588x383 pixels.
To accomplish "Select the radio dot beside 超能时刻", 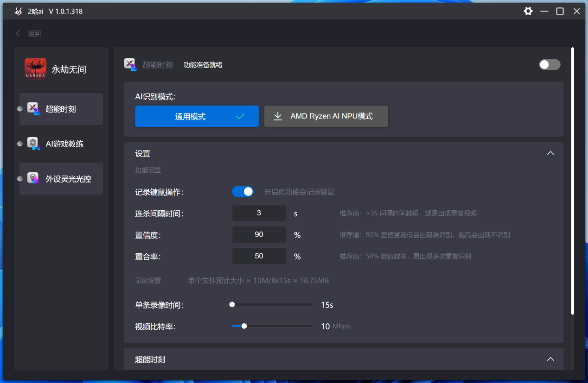I will 20,108.
